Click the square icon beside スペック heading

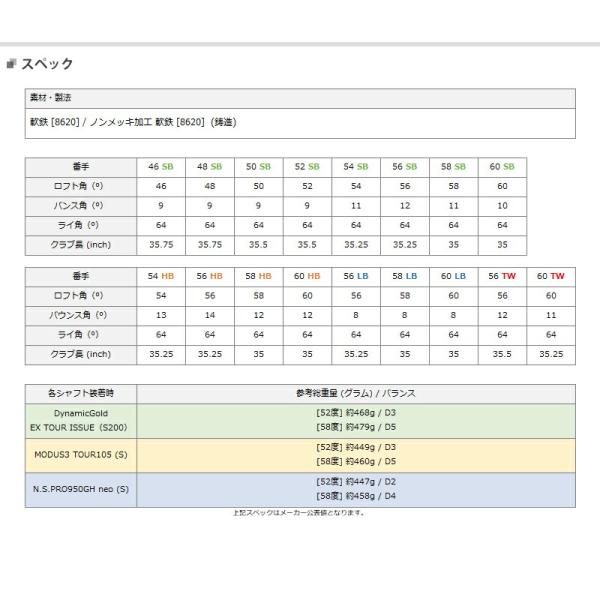[x=11, y=64]
